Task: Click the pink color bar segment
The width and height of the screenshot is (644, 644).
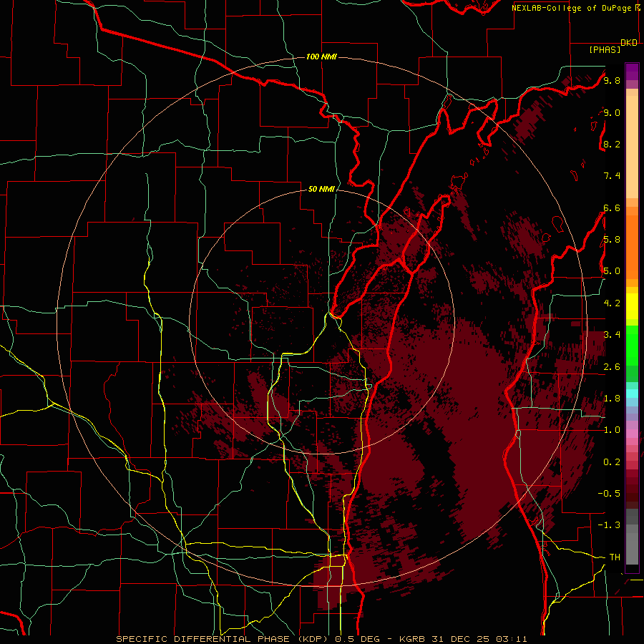Action: (x=632, y=434)
